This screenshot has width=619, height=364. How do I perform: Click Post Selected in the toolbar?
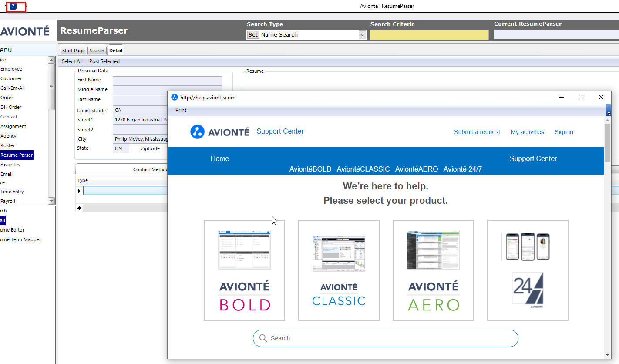tap(104, 61)
